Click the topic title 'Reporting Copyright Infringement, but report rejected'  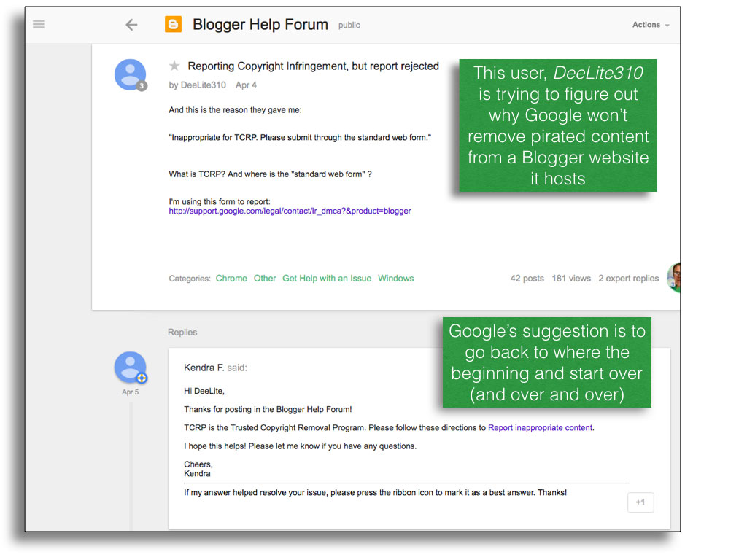(313, 66)
